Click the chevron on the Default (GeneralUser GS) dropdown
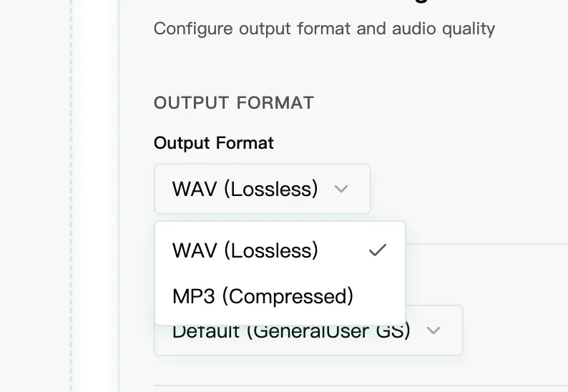 pos(433,331)
